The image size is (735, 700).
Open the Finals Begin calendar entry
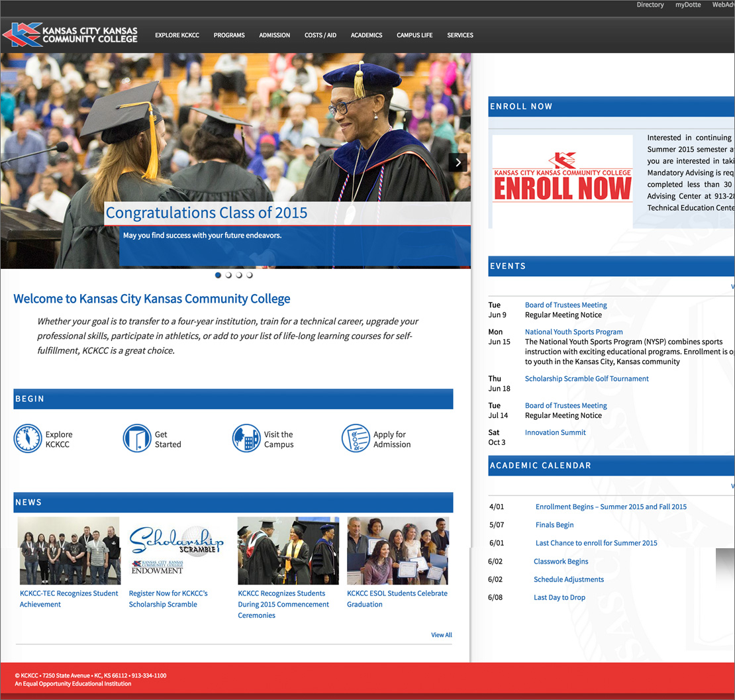click(554, 525)
